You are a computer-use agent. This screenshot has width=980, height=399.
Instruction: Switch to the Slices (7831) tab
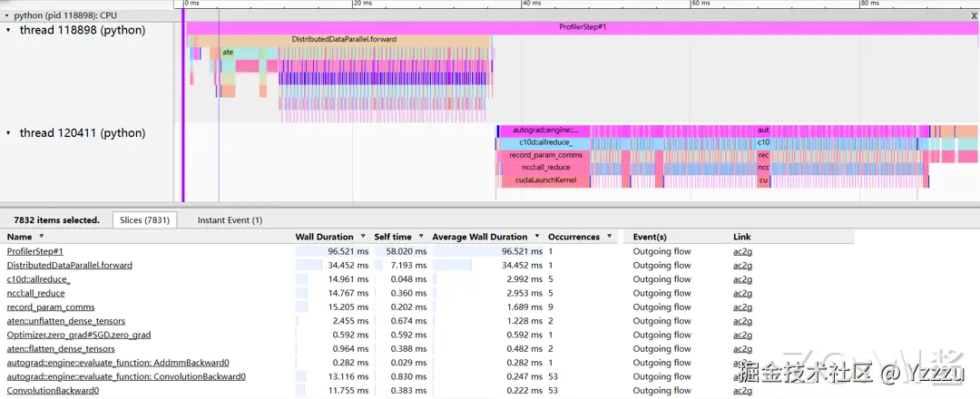pos(145,220)
